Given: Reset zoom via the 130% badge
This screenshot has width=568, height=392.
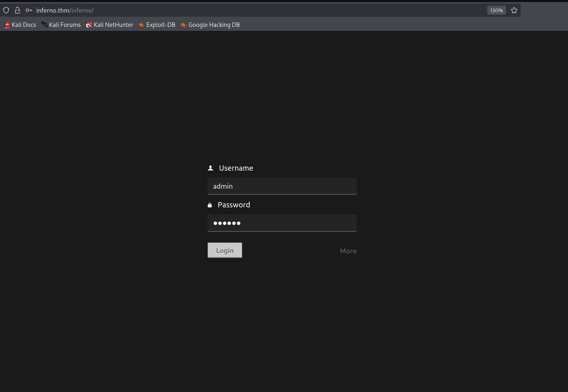Looking at the screenshot, I should click(496, 10).
